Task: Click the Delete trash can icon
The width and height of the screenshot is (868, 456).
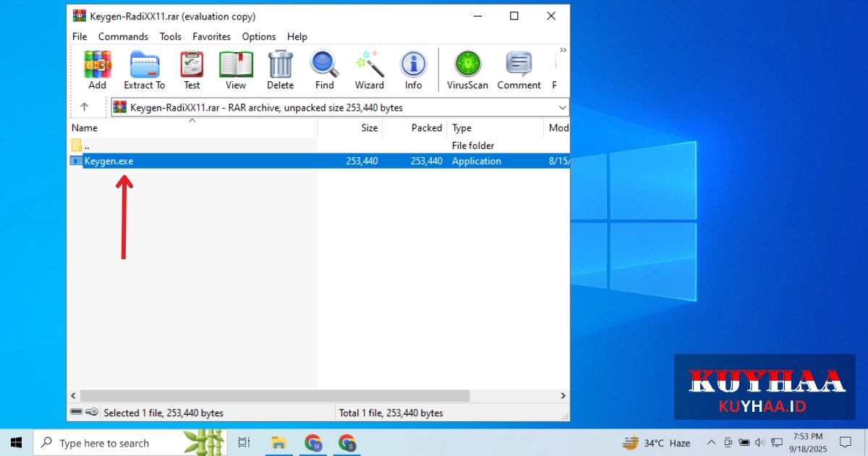Action: pos(280,70)
